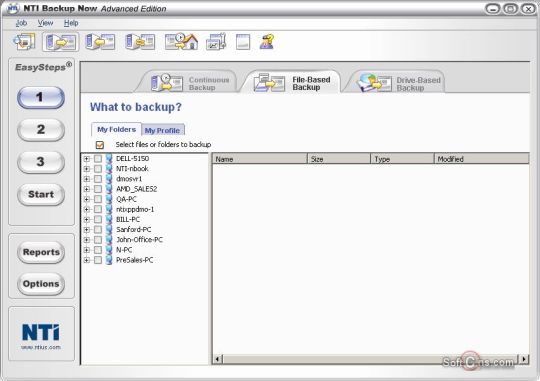
Task: Click the scroll left arrow
Action: (x=217, y=359)
